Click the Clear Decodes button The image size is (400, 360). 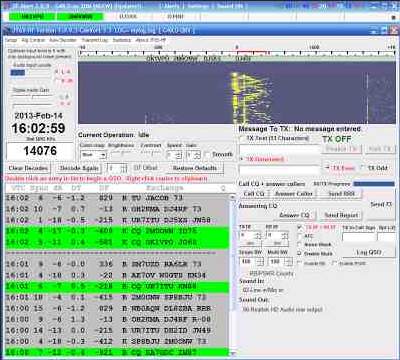coord(28,168)
